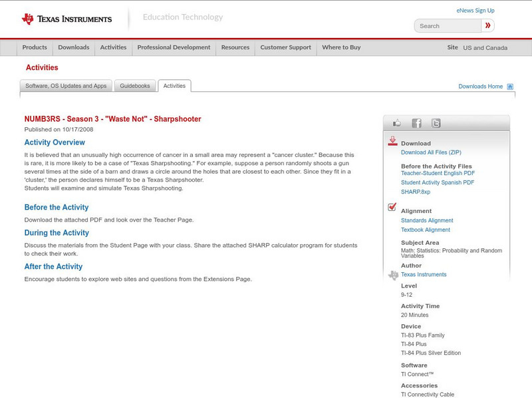Open the Where to Buy menu

tap(341, 47)
